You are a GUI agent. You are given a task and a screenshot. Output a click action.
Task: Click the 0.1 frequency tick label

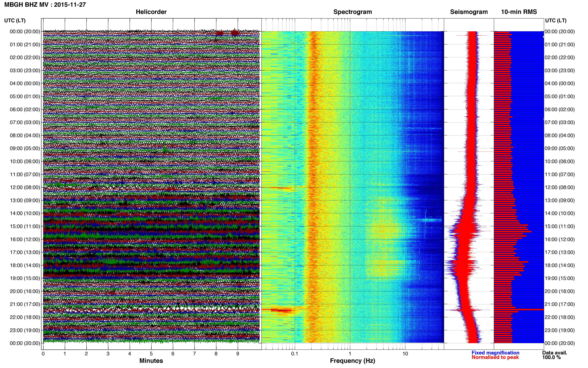pyautogui.click(x=295, y=354)
